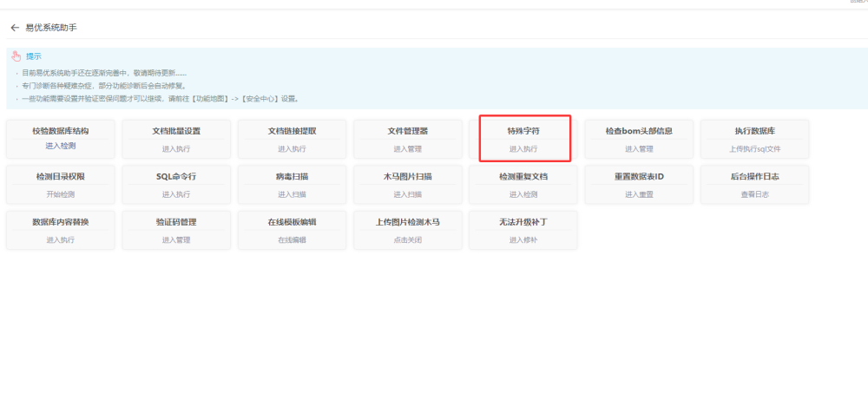Click 开始检测 under 检测目录权限

[61, 194]
